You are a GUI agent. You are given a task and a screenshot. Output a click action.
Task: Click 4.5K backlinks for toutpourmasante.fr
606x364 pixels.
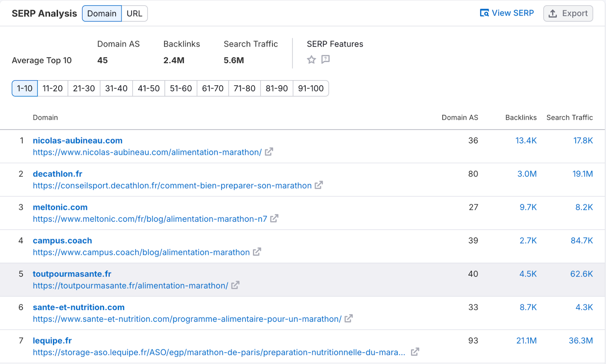[528, 274]
